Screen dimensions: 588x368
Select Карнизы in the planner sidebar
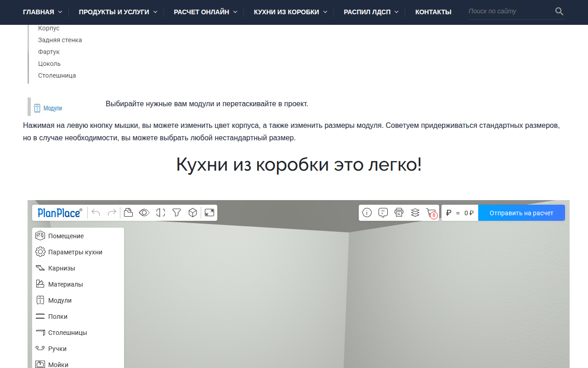[78, 268]
